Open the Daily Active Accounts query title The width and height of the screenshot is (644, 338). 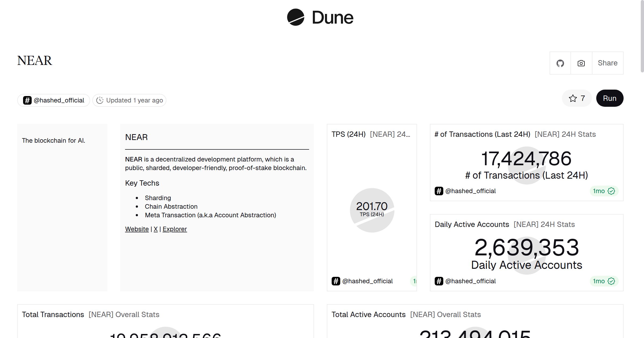click(472, 225)
